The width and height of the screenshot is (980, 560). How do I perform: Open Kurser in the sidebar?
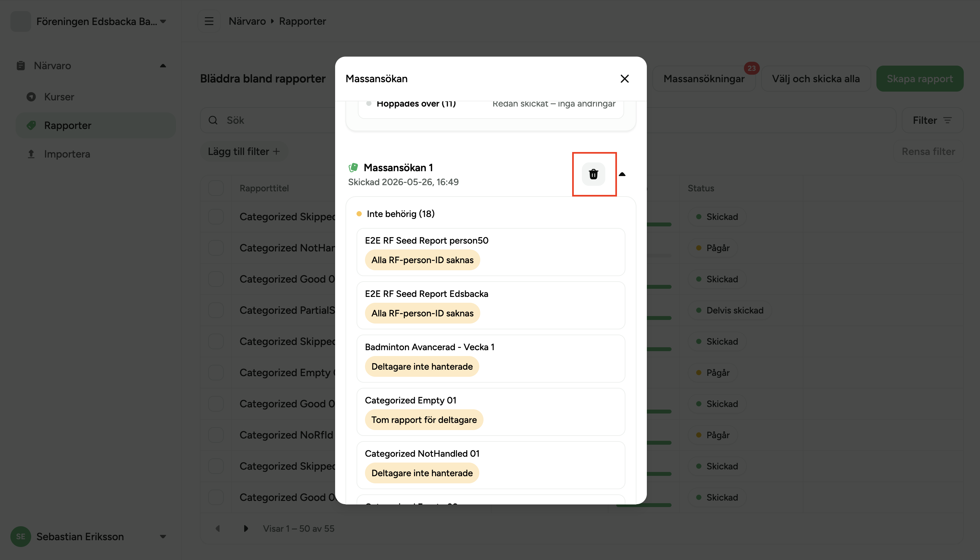coord(95,96)
